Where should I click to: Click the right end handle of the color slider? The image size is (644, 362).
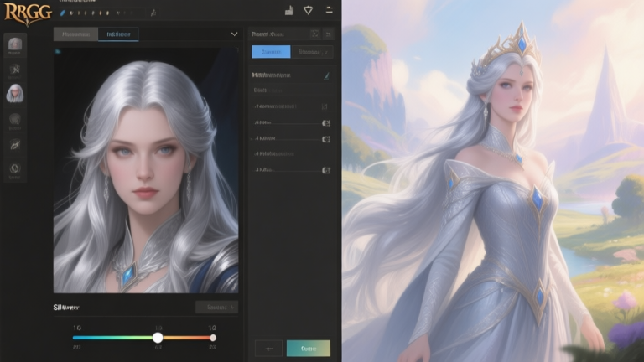pyautogui.click(x=213, y=338)
